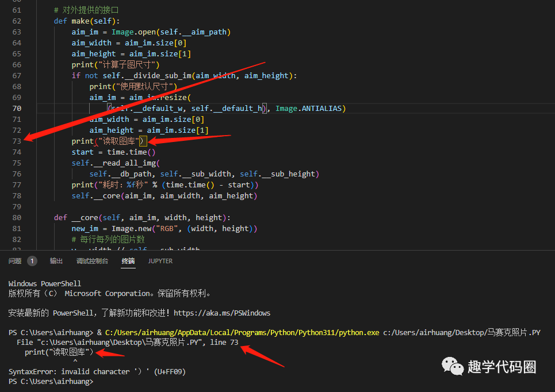Click line number 73 in the gutter
Viewport: 555px width, 392px height.
[17, 141]
